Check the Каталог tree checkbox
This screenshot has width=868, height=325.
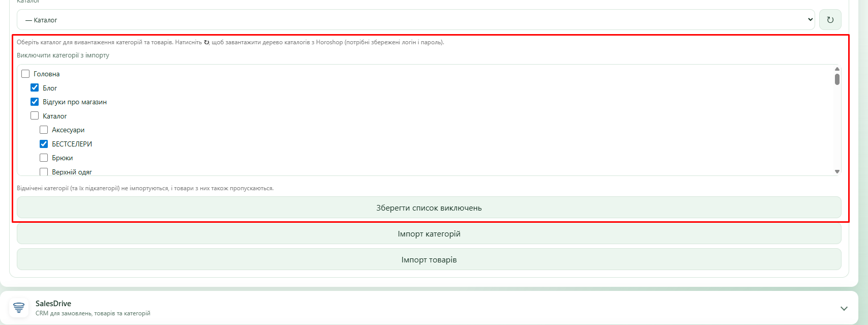tap(35, 115)
